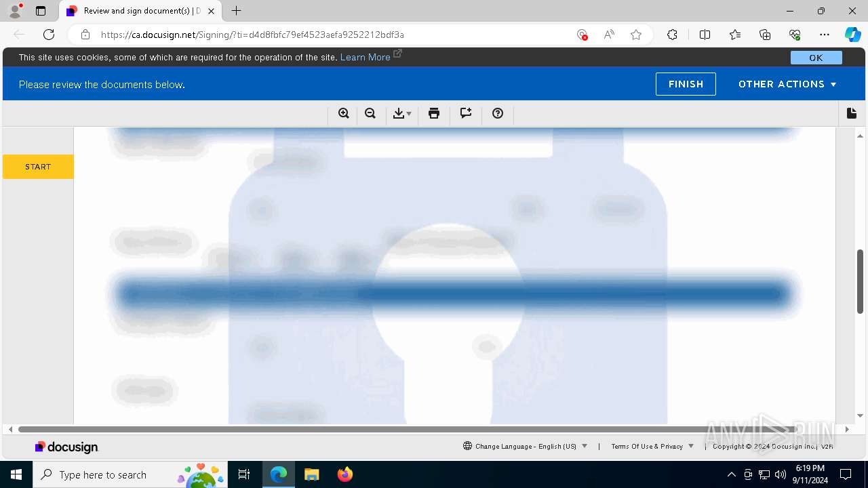Add this page to favorites

coord(636,35)
